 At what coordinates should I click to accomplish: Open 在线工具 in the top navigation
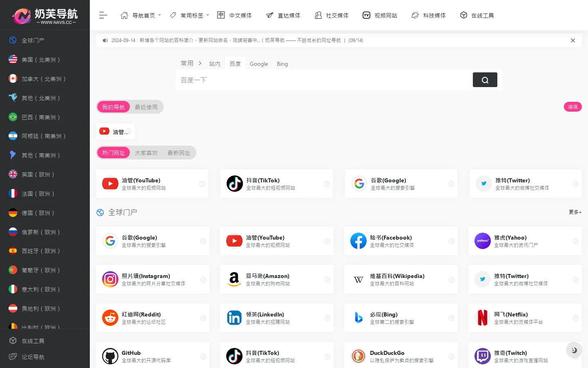[477, 15]
